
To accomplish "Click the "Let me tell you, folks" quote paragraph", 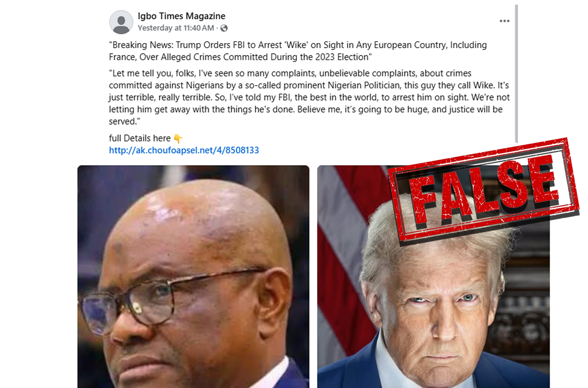I will (309, 97).
